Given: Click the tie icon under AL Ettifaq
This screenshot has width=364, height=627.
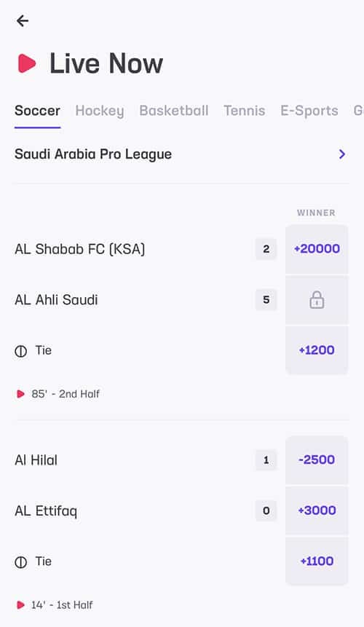Looking at the screenshot, I should 21,562.
